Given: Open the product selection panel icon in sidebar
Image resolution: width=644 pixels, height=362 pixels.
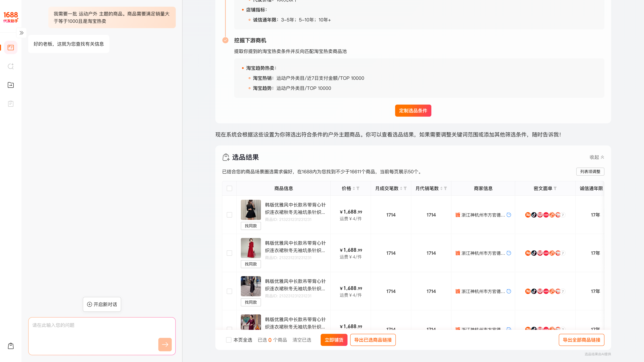Looking at the screenshot, I should 11,47.
